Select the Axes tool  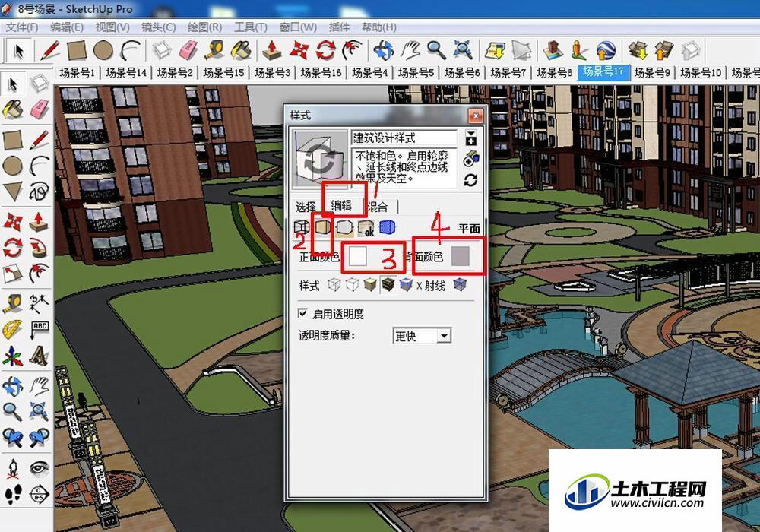[x=13, y=357]
